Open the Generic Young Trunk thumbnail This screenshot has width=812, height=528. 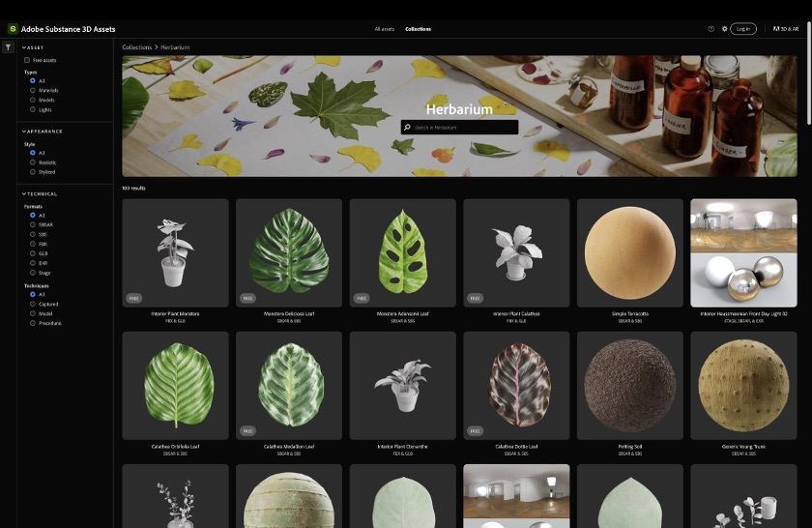pyautogui.click(x=743, y=386)
